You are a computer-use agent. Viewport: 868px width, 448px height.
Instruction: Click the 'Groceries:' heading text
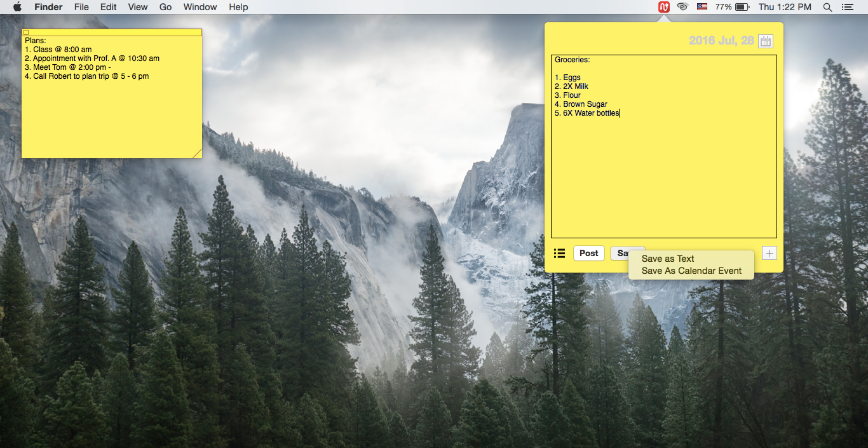coord(572,60)
